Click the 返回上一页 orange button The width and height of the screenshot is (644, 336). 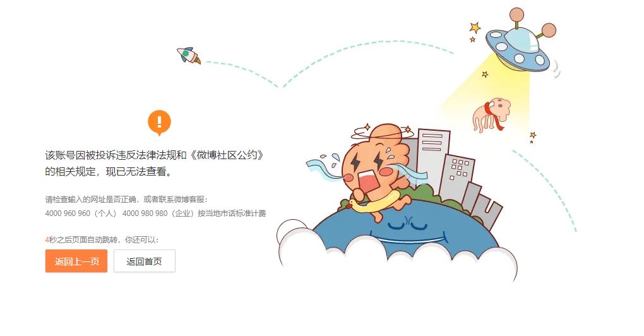76,261
